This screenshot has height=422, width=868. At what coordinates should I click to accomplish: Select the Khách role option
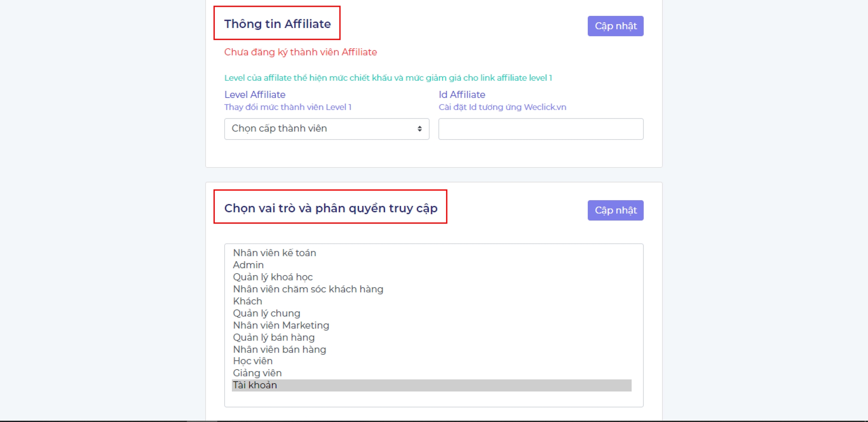coord(248,301)
